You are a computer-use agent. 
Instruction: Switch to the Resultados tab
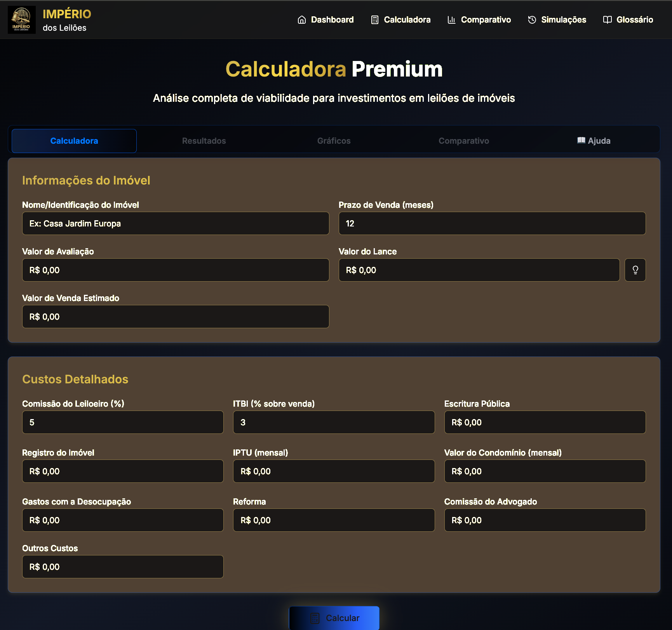click(204, 141)
